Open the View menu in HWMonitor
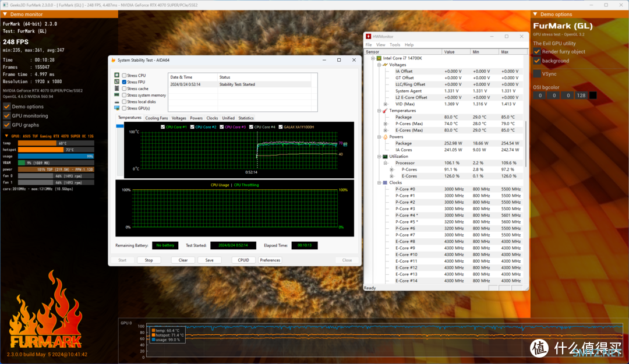 [x=381, y=45]
